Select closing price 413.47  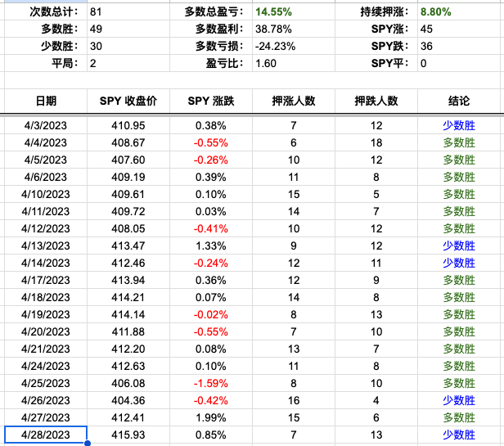point(128,246)
